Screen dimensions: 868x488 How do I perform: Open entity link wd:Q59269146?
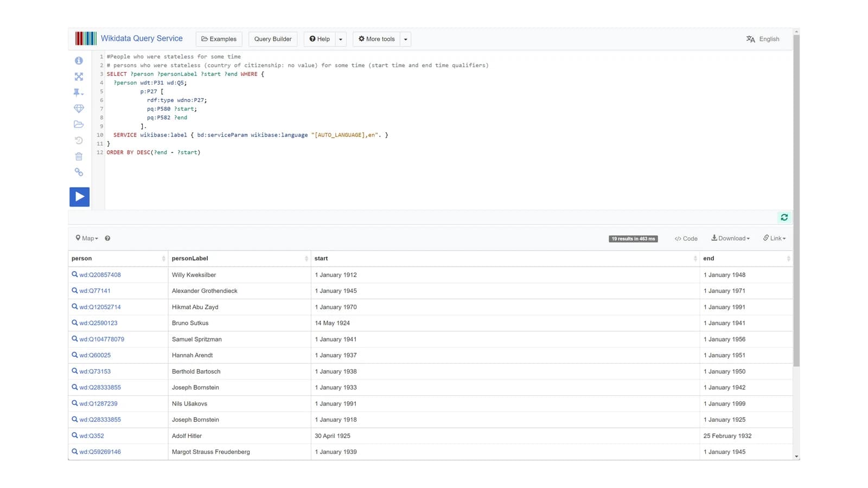tap(100, 452)
